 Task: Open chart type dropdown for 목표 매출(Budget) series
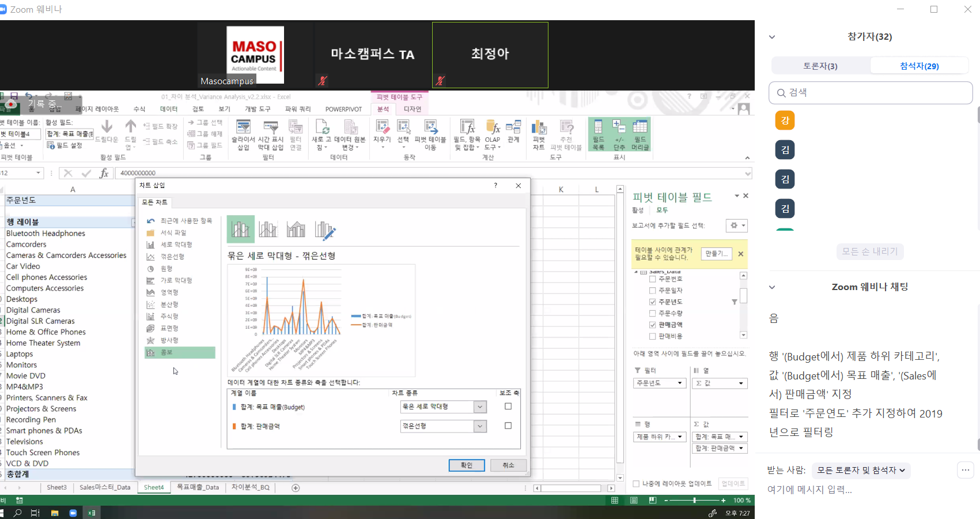point(480,407)
